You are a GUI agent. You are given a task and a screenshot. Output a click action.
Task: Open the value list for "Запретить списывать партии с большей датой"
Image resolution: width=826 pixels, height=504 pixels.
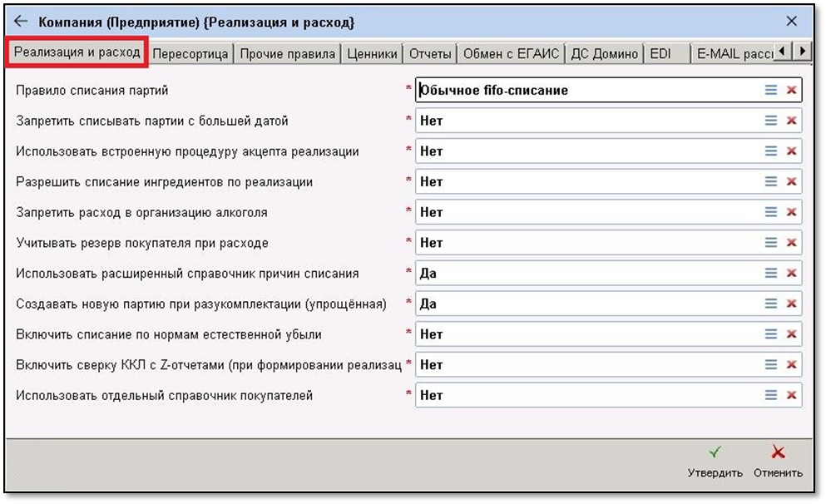tap(772, 121)
